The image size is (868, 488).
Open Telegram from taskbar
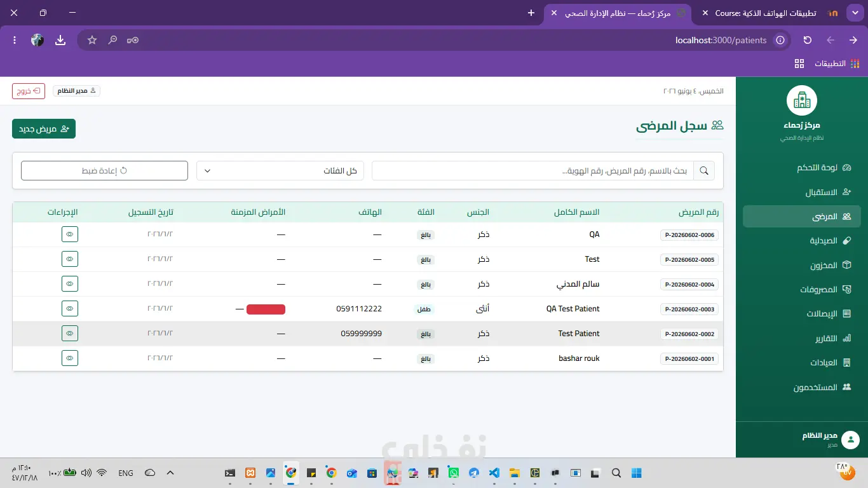(474, 473)
